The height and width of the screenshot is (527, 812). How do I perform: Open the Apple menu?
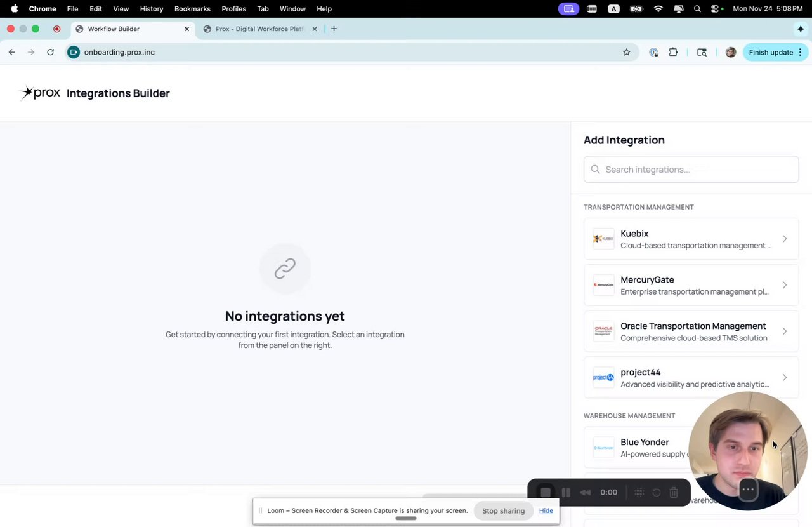(x=14, y=9)
